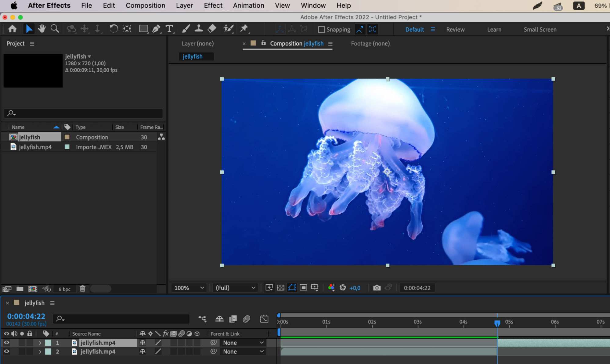This screenshot has width=610, height=364.
Task: Delete selected item with trash icon
Action: point(82,289)
